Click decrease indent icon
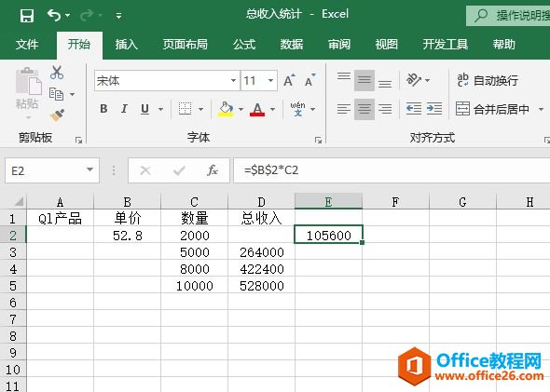Image resolution: width=550 pixels, height=392 pixels. point(414,109)
